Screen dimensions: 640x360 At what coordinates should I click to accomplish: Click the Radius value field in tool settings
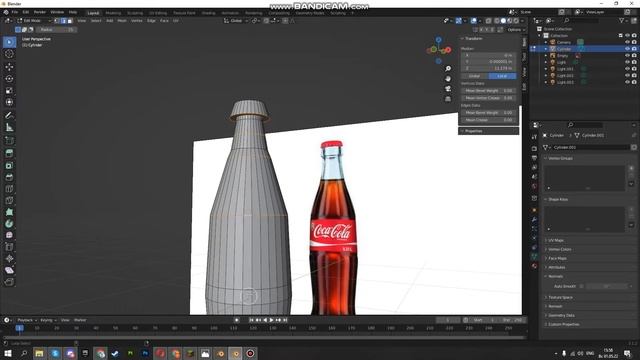tap(57, 30)
